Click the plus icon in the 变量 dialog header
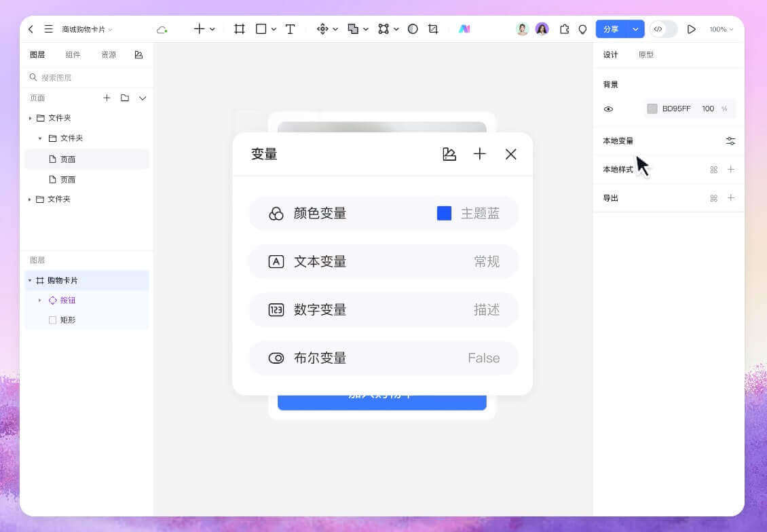This screenshot has height=532, width=767. point(479,154)
